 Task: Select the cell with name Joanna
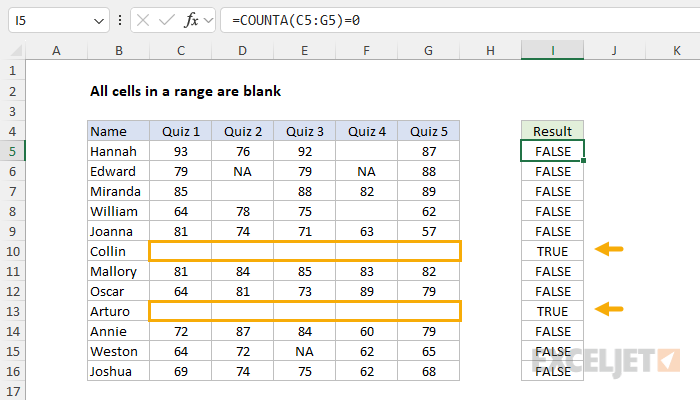[x=119, y=231]
